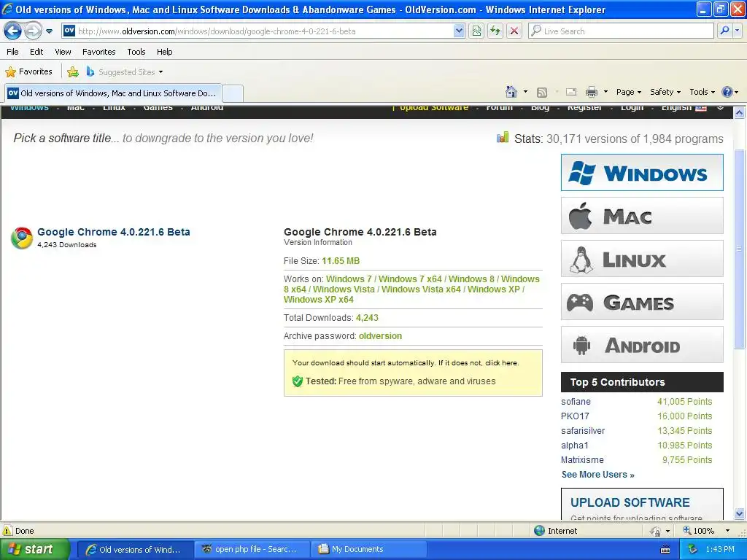Open contributor safarisilver's profile link
This screenshot has height=560, width=747.
point(583,431)
